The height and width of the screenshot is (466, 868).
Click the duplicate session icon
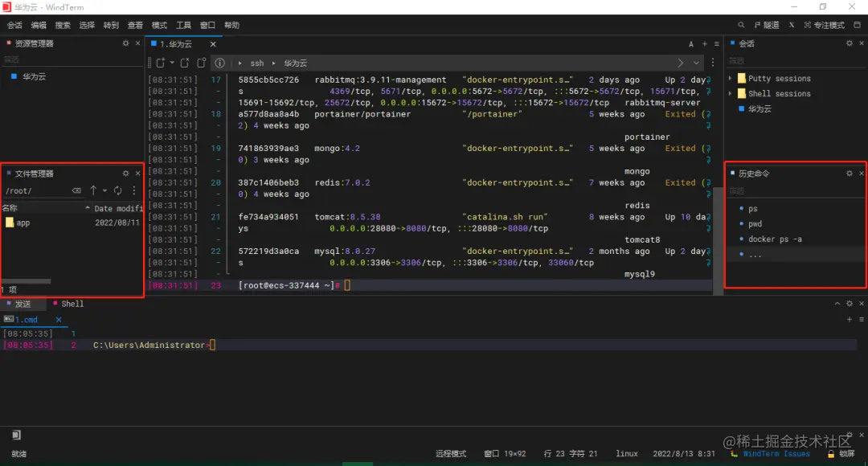[184, 63]
